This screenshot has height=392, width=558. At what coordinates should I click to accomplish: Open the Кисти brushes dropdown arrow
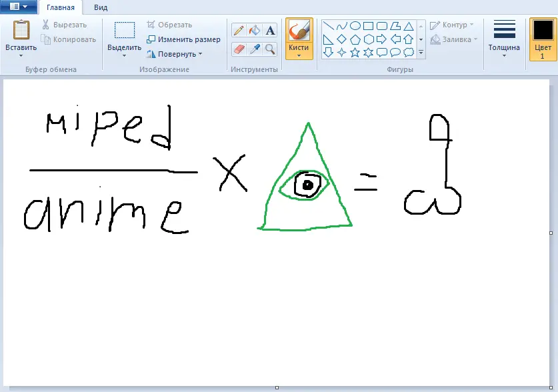pos(299,55)
